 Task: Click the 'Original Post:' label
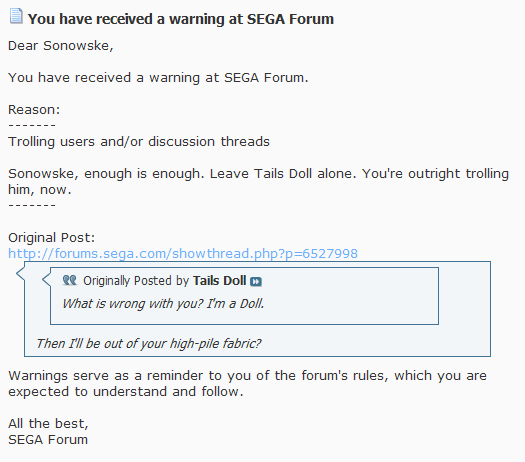[52, 238]
